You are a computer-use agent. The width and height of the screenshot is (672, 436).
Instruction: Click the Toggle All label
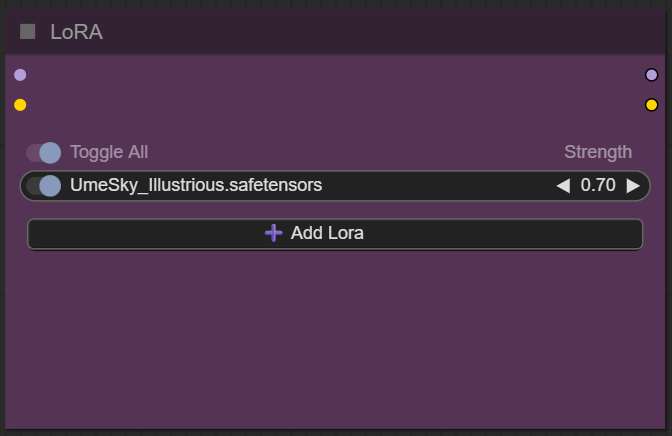click(109, 152)
